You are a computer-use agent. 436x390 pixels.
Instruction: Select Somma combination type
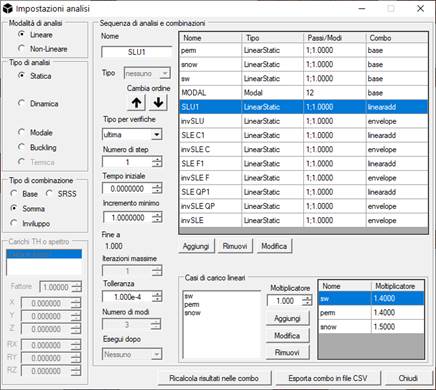click(28, 209)
